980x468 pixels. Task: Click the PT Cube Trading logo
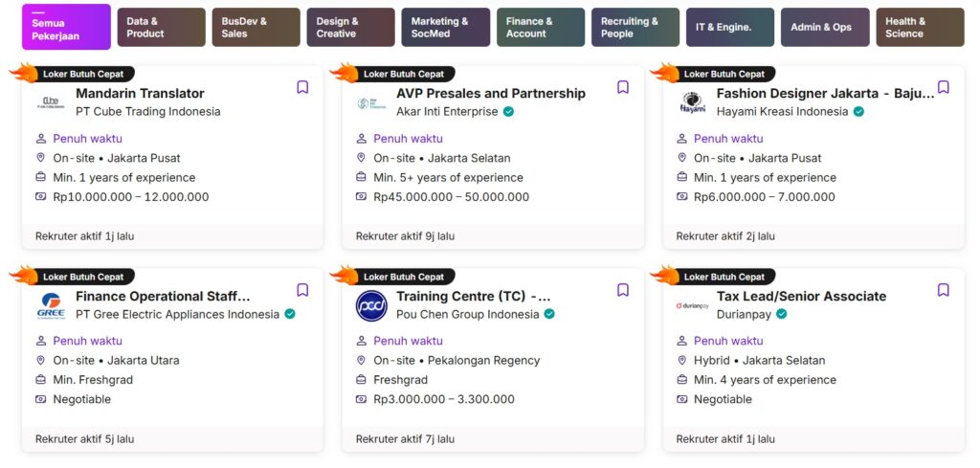(51, 102)
